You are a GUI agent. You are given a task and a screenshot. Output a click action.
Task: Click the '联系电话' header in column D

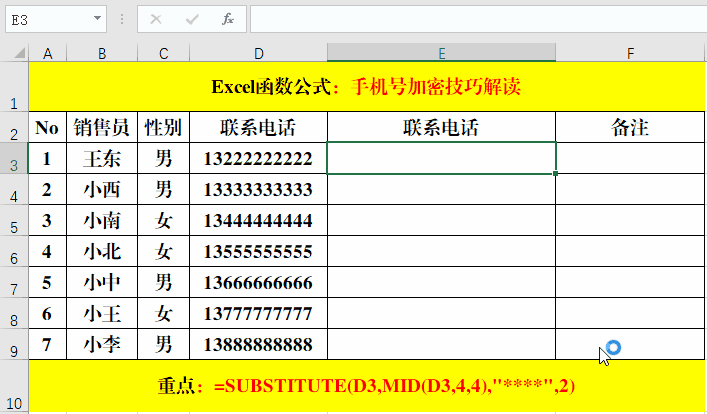coord(258,127)
